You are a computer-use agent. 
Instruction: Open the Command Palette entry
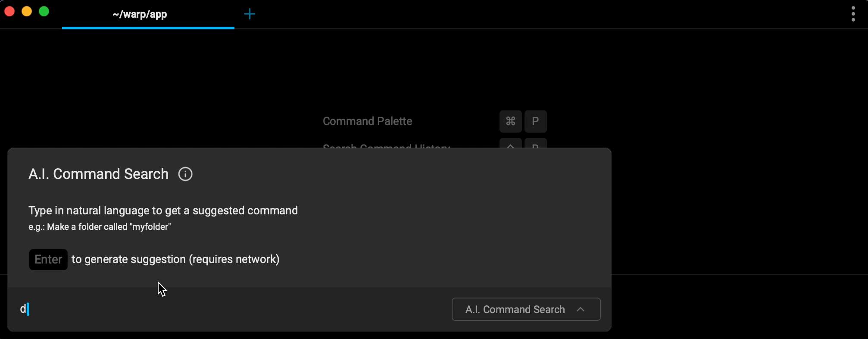[x=367, y=121]
